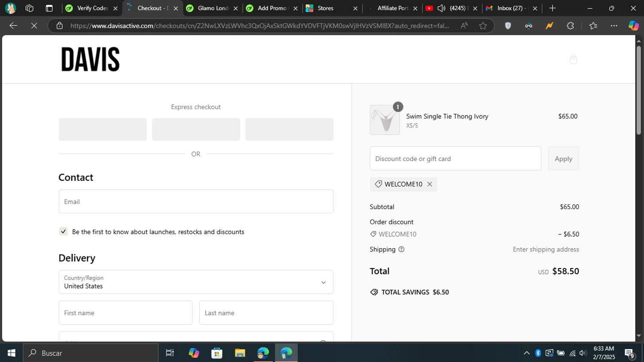Click the Swim Single Tie Thong product thumbnail
644x362 pixels.
click(x=385, y=120)
